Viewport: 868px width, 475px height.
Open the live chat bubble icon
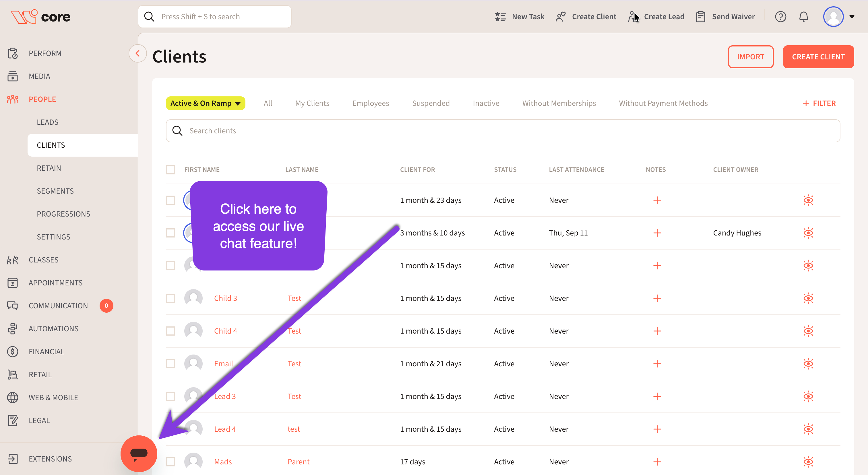tap(139, 453)
